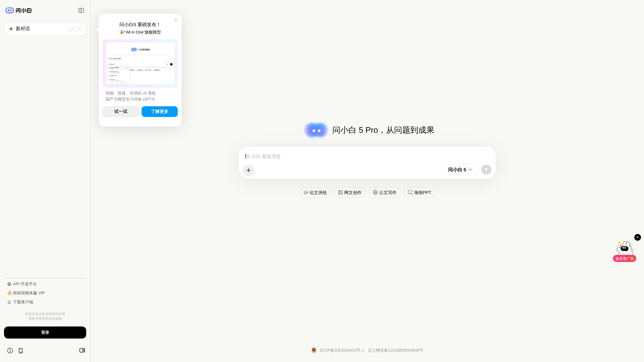Close the 问小白5 announcement popup
Image resolution: width=644 pixels, height=362 pixels.
[176, 20]
